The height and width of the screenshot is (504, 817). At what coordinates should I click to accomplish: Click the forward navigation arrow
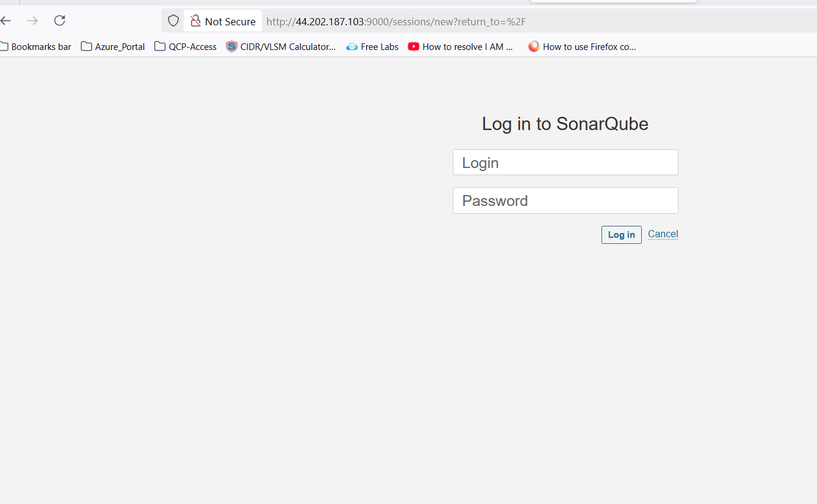pyautogui.click(x=33, y=21)
